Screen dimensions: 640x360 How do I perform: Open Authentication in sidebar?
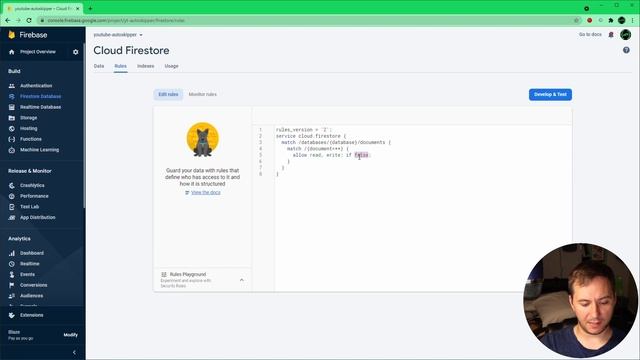click(36, 86)
